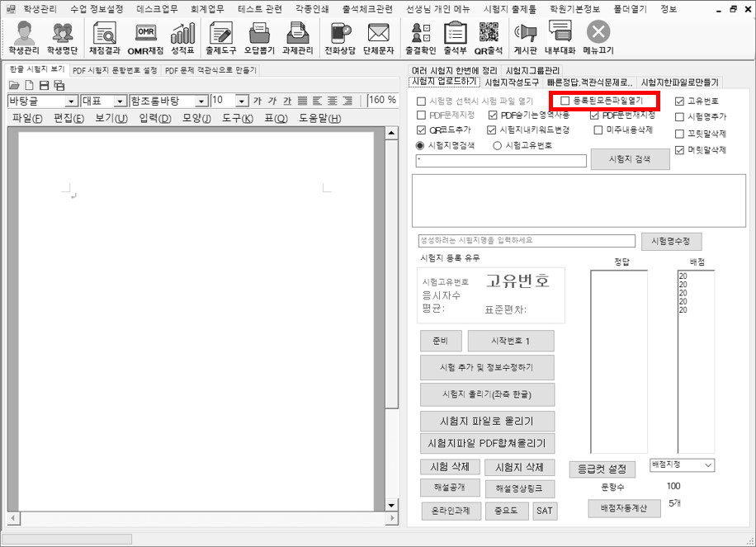Expand the 대표 language dropdown
This screenshot has height=547, width=756.
click(120, 101)
